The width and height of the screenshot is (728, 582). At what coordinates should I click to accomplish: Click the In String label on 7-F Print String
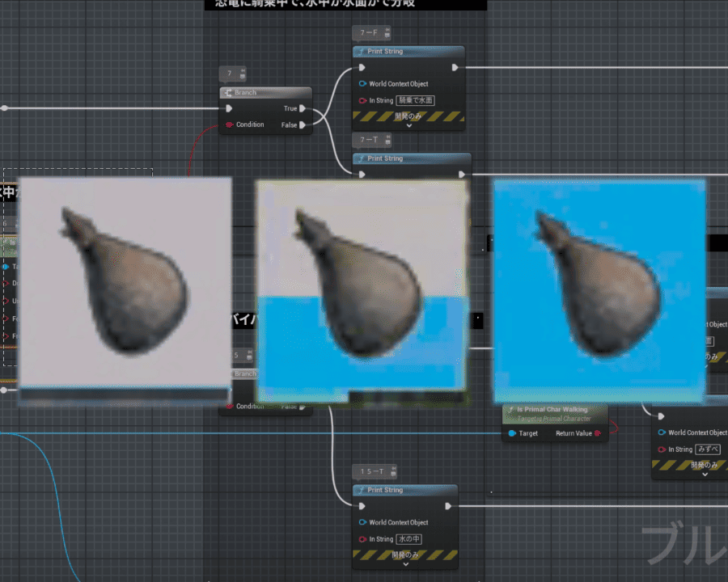point(381,100)
